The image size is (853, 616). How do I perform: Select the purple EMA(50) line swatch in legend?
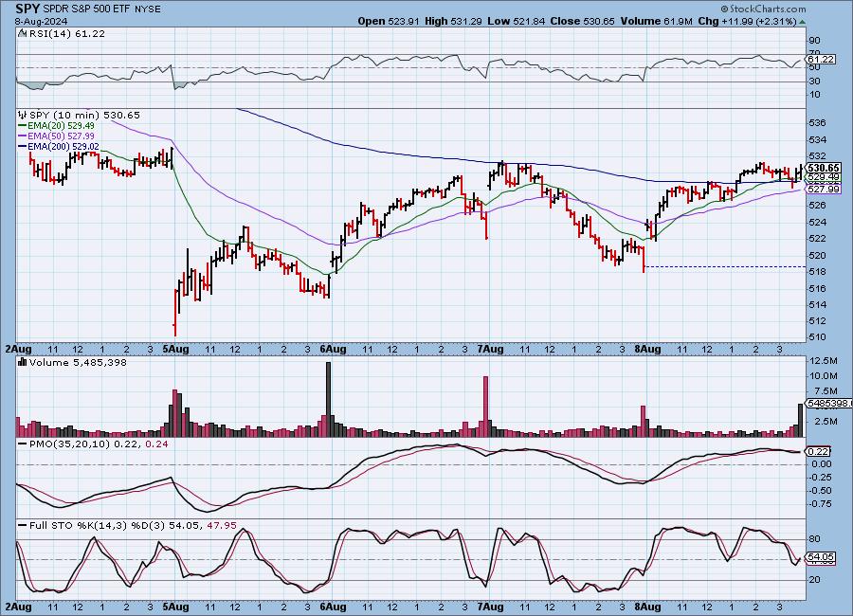point(23,136)
